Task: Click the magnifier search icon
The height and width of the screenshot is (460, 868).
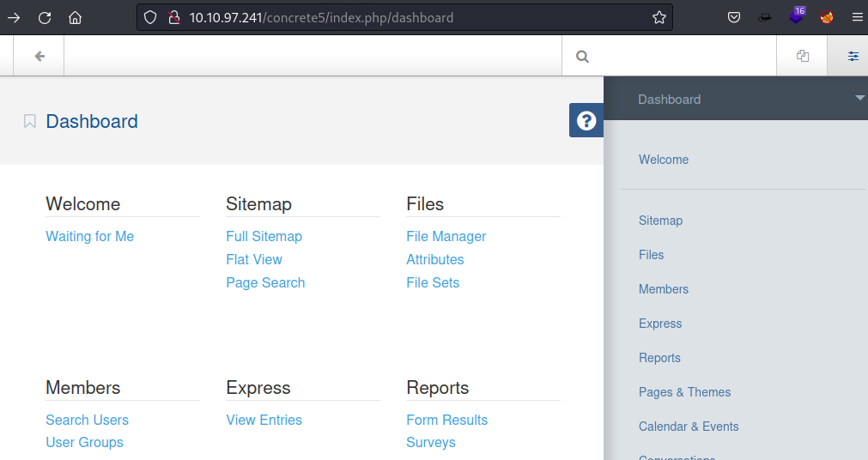Action: 582,57
